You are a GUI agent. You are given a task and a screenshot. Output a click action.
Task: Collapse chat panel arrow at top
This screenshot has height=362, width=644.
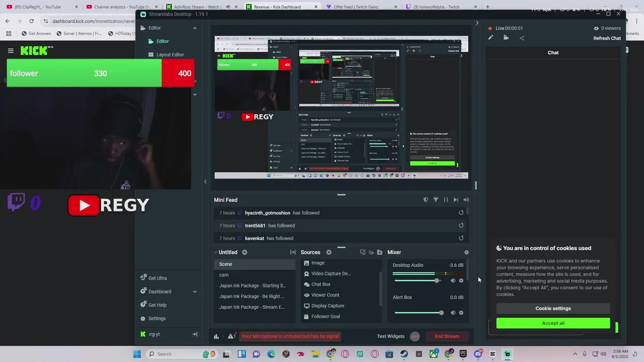tap(477, 23)
